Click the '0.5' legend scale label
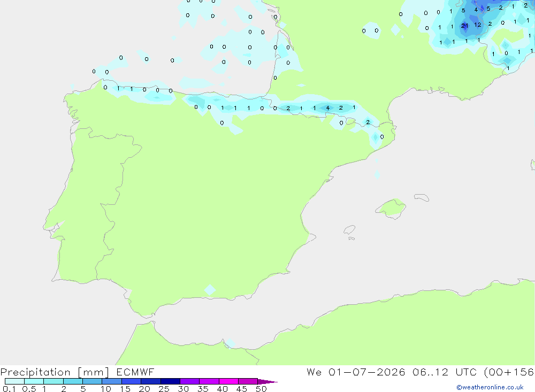The width and height of the screenshot is (535, 392). pos(29,389)
